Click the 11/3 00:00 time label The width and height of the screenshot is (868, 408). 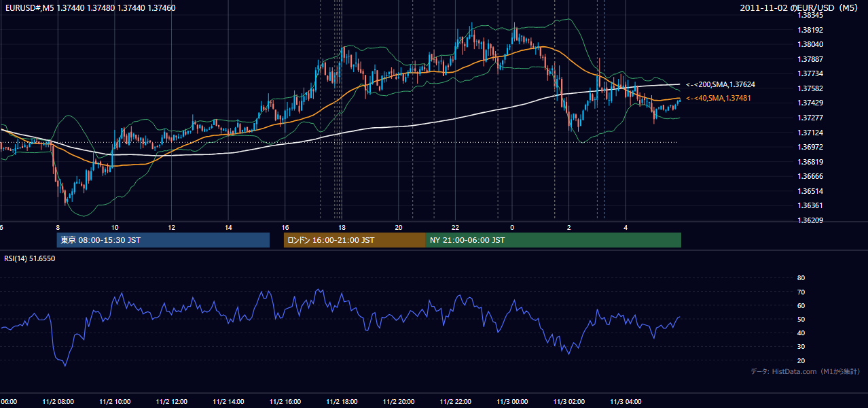point(512,401)
